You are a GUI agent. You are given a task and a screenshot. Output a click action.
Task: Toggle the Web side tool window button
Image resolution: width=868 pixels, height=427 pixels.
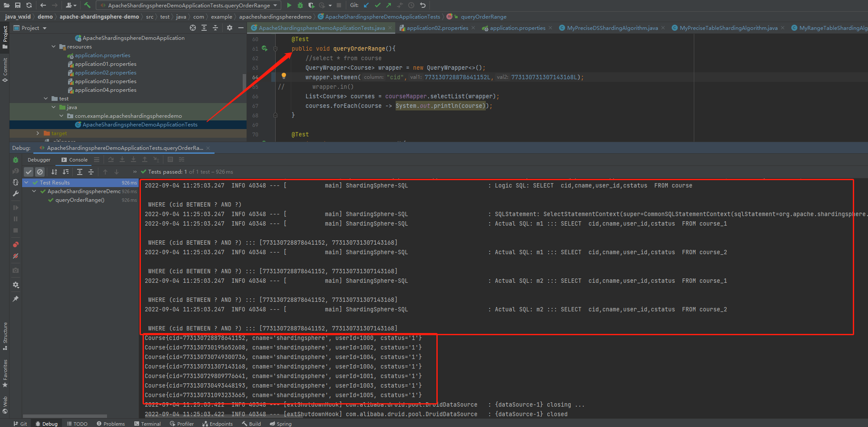pyautogui.click(x=5, y=405)
